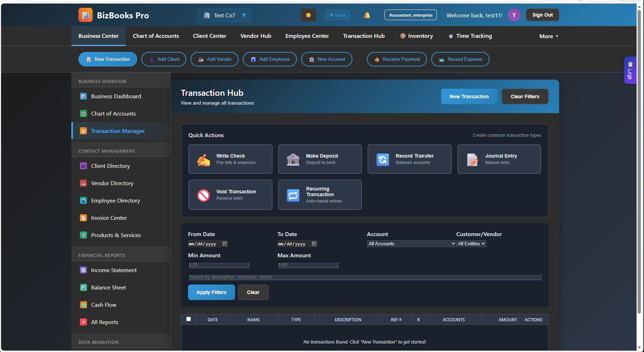Select Transaction Manager in sidebar
The image size is (644, 352).
121,131
